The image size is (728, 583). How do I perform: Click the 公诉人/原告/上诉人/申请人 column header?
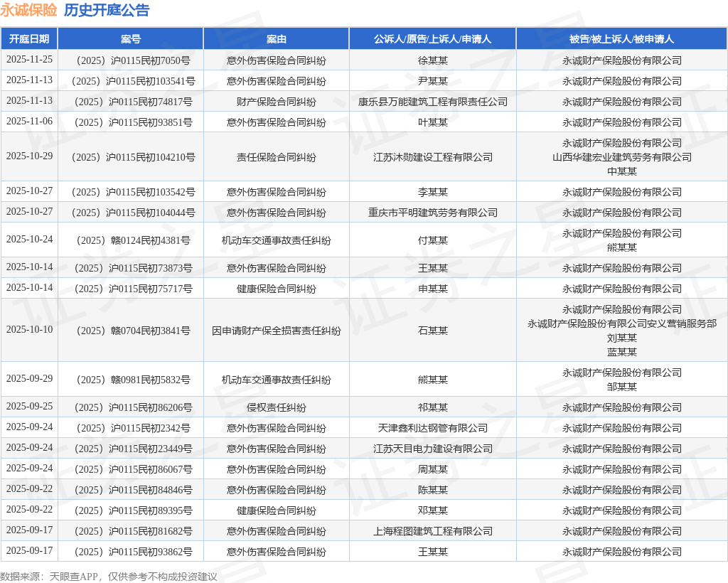[x=433, y=39]
